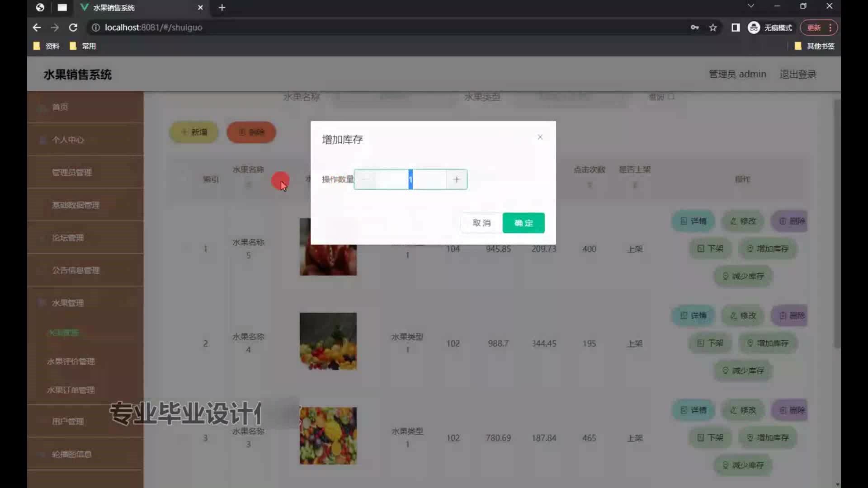Screen dimensions: 868x488
Task: Open browser side panel icon
Action: click(736, 28)
